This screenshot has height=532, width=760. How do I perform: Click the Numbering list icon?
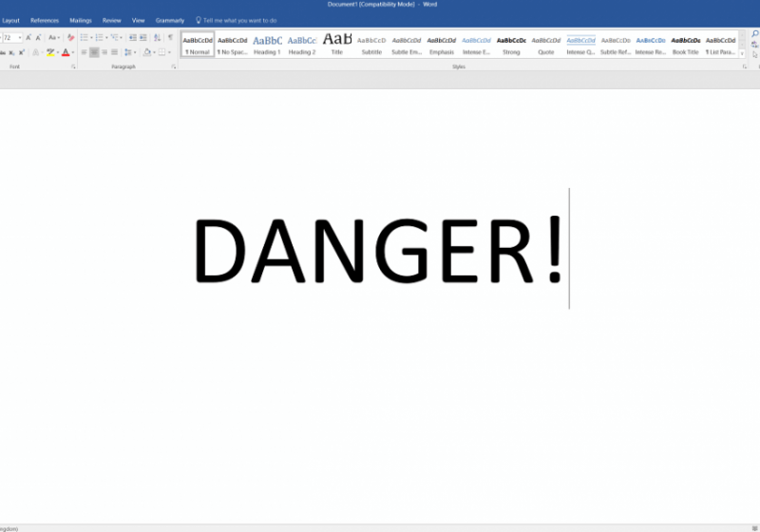tap(100, 37)
